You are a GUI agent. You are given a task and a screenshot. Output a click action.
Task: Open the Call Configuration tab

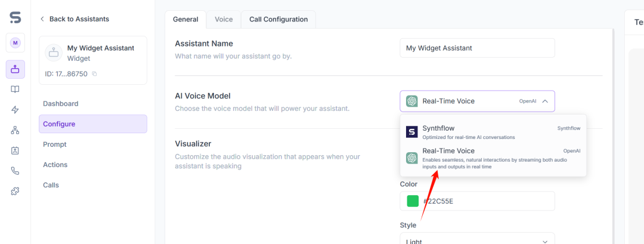click(x=278, y=19)
